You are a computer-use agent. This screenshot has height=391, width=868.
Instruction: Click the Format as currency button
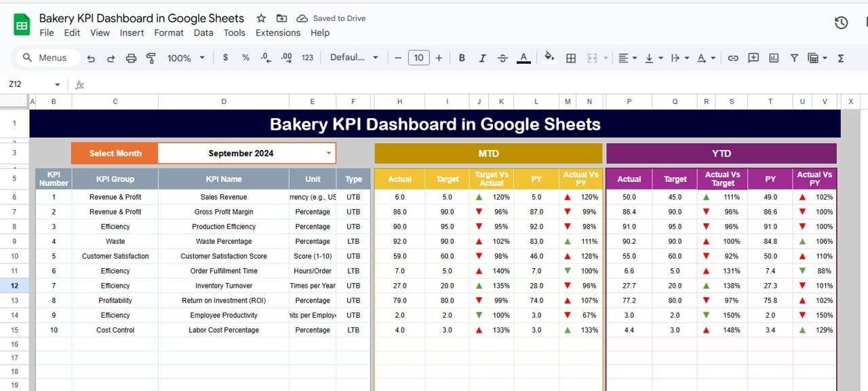[x=225, y=58]
